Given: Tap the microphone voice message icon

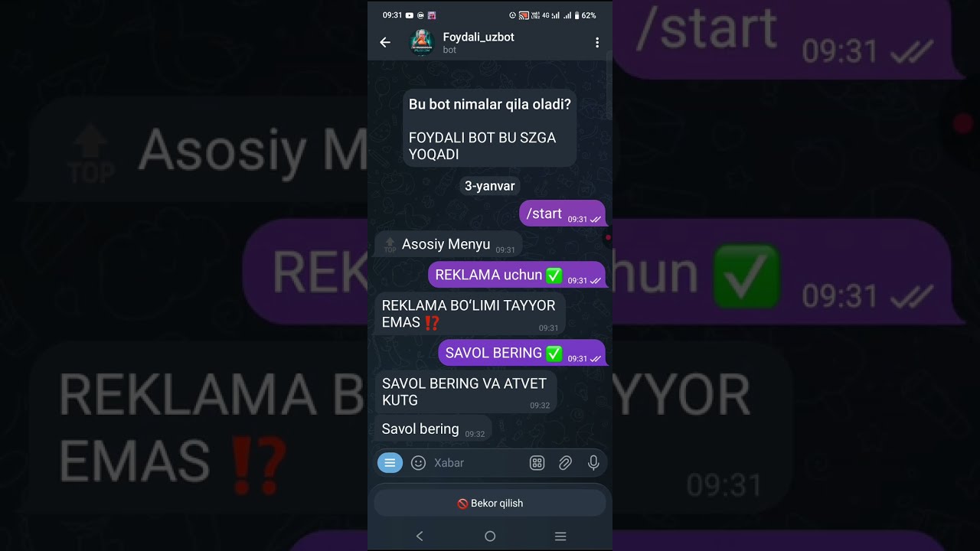Looking at the screenshot, I should click(593, 462).
